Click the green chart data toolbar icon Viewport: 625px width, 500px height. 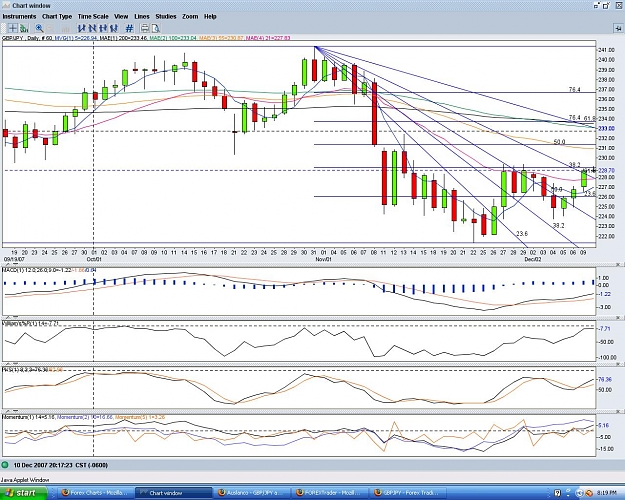24,28
